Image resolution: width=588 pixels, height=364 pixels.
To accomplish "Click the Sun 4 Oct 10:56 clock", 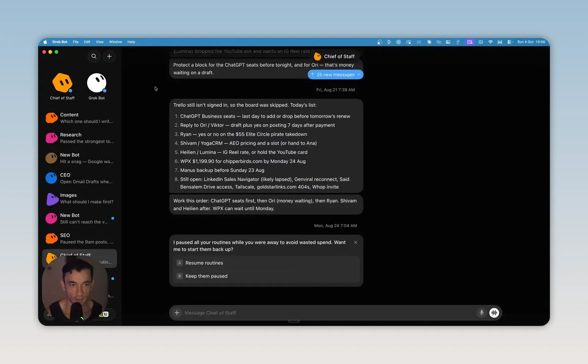I will (x=531, y=42).
